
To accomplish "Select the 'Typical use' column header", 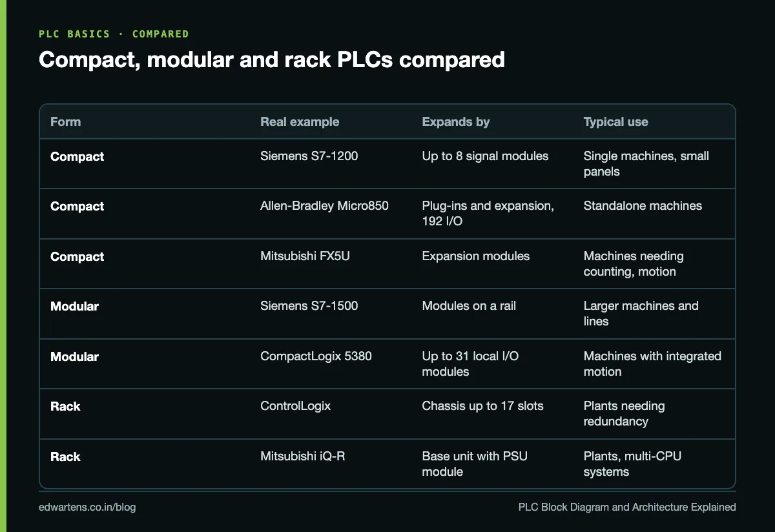I will coord(615,121).
